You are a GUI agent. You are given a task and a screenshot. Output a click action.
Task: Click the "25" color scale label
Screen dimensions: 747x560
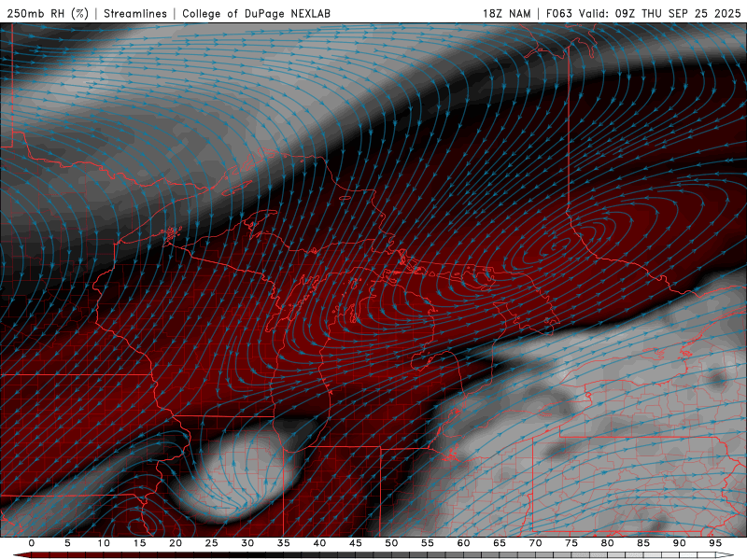[212, 543]
